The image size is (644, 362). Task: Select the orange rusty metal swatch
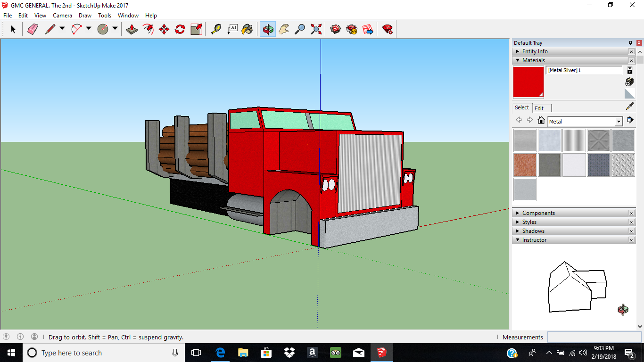pos(525,165)
